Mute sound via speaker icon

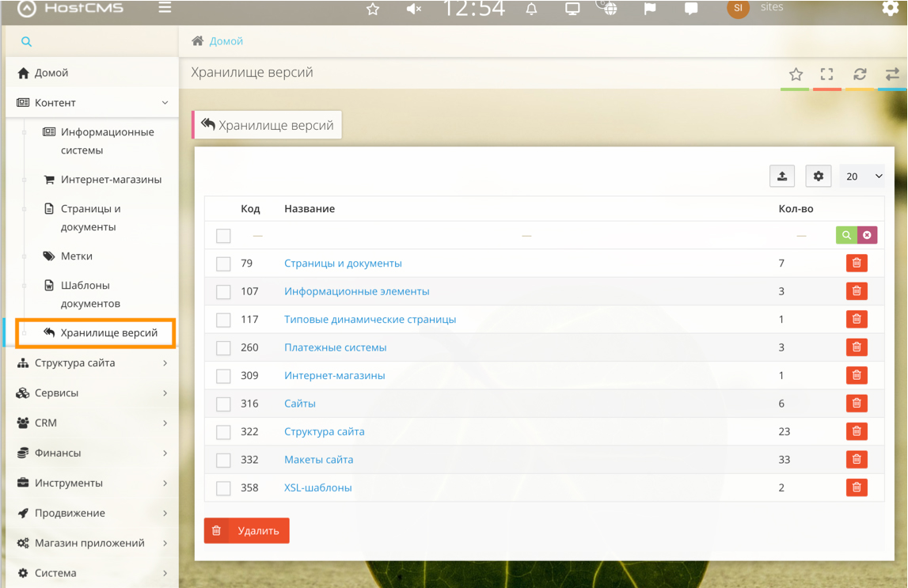[413, 9]
